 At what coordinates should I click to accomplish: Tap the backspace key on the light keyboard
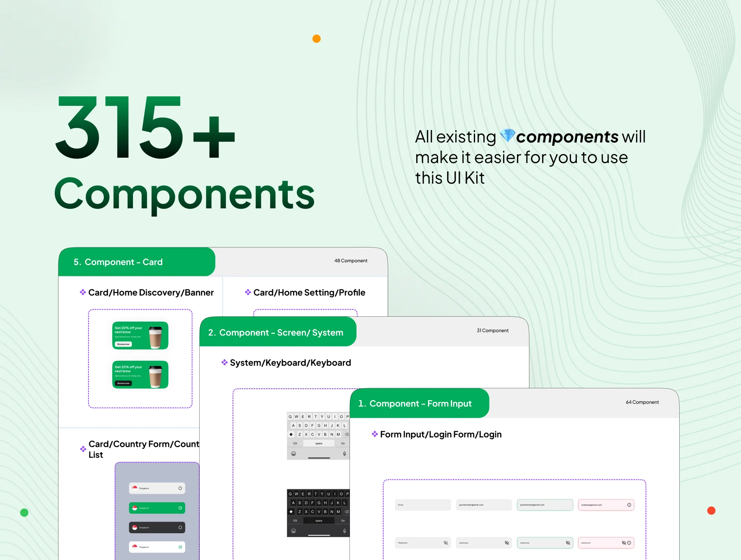tap(347, 434)
